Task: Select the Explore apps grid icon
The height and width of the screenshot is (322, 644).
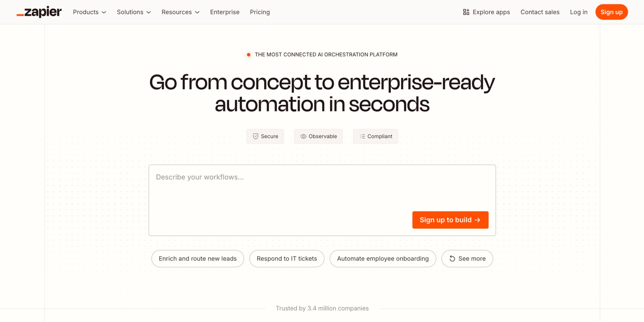Action: coord(466,12)
